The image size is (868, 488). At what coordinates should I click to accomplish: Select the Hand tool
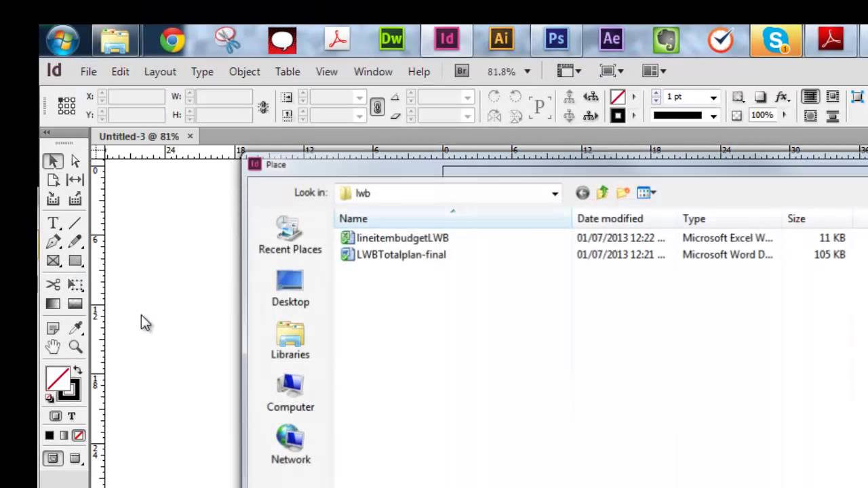53,347
